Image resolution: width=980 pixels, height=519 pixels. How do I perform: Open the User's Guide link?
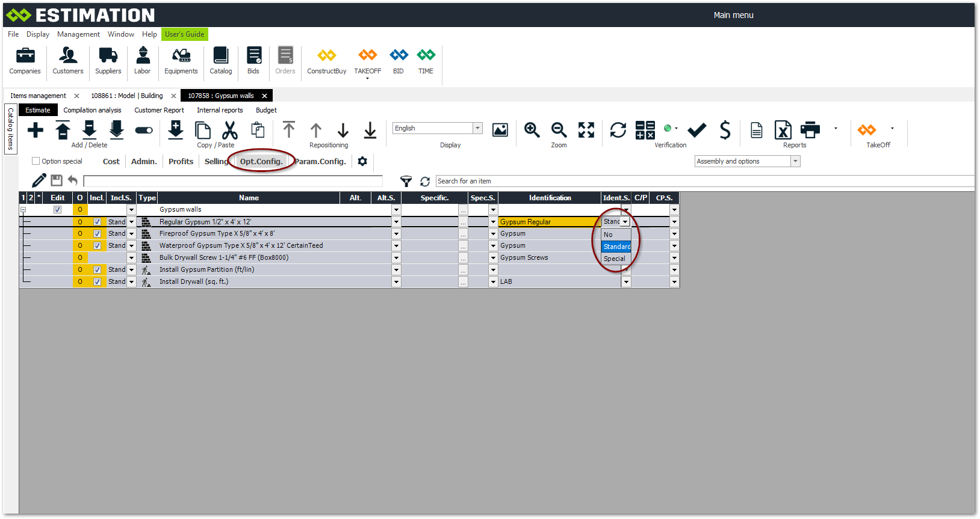click(x=184, y=34)
